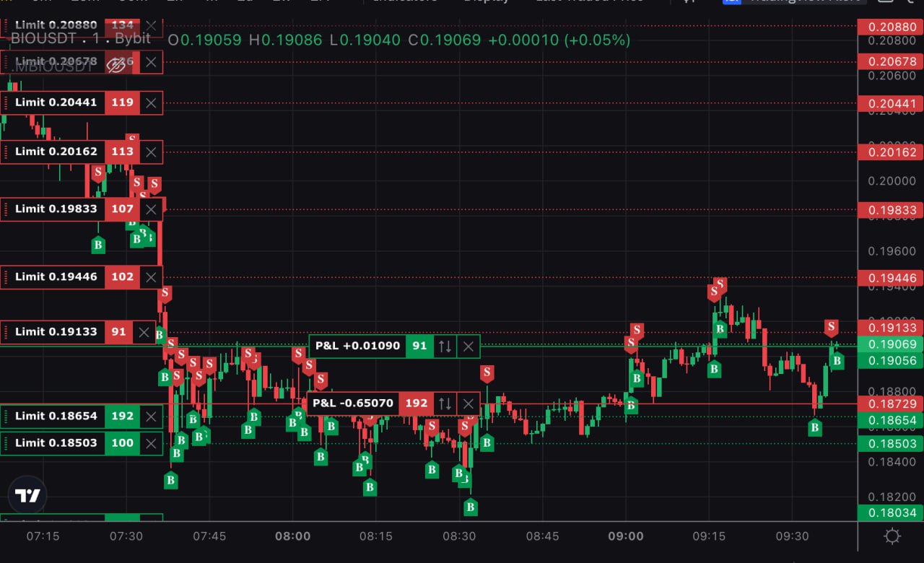Reverse the P&L -0.65070 position
The image size is (924, 563).
tap(445, 403)
